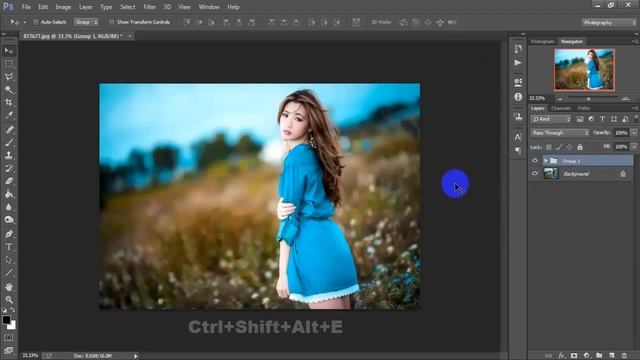The width and height of the screenshot is (640, 360).
Task: Select the Dodge tool
Action: coord(9,220)
